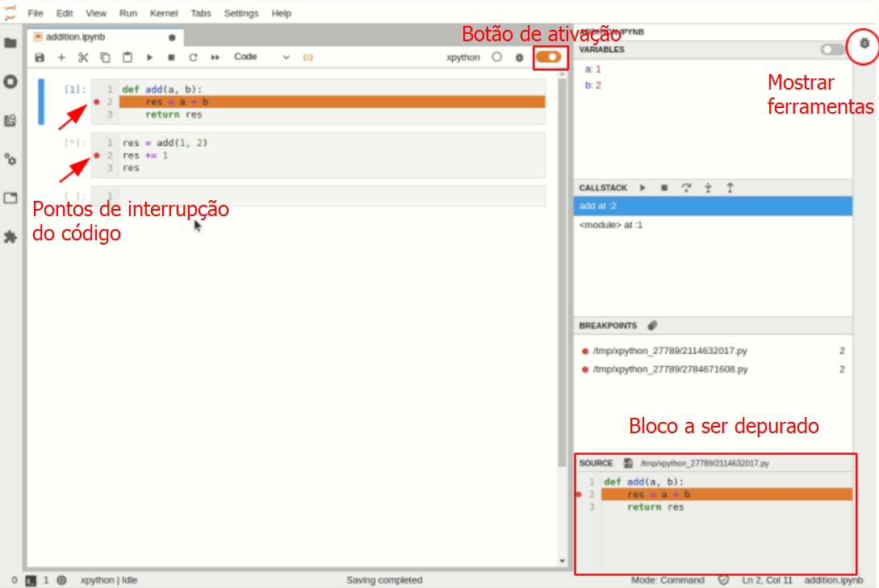This screenshot has width=879, height=588.
Task: Open the property inspector gears icon in the left sidebar
Action: (10, 160)
